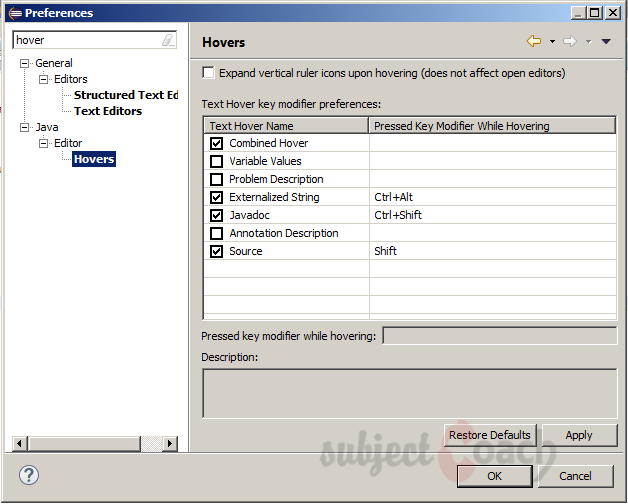Uncheck the Javadoc hover checkbox
This screenshot has height=504, width=628.
click(x=216, y=215)
